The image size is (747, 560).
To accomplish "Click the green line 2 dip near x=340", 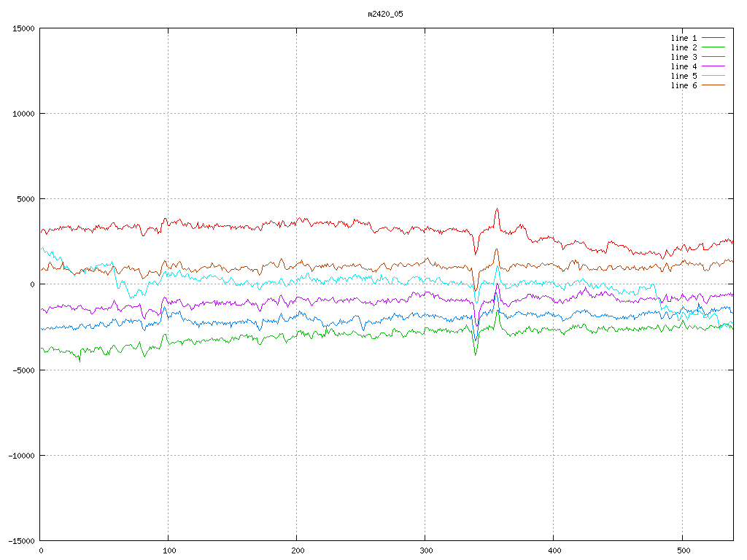I will pyautogui.click(x=476, y=354).
